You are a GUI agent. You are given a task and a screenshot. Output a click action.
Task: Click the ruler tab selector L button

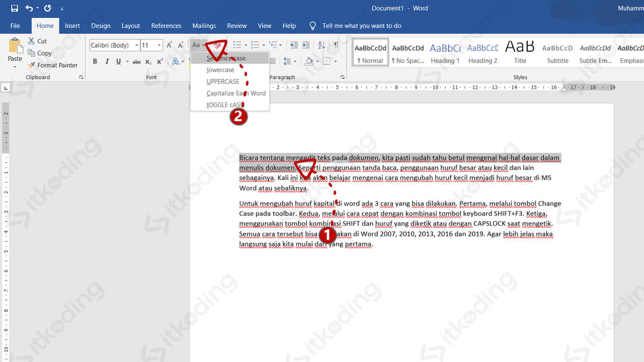point(6,88)
